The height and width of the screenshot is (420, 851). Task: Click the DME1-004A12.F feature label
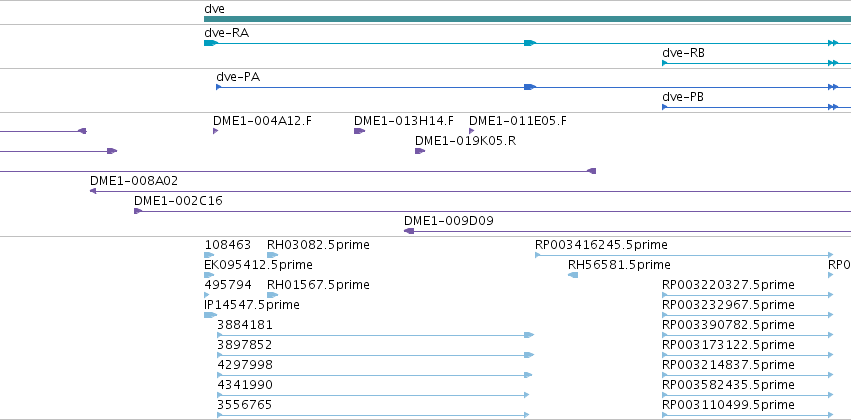(262, 121)
